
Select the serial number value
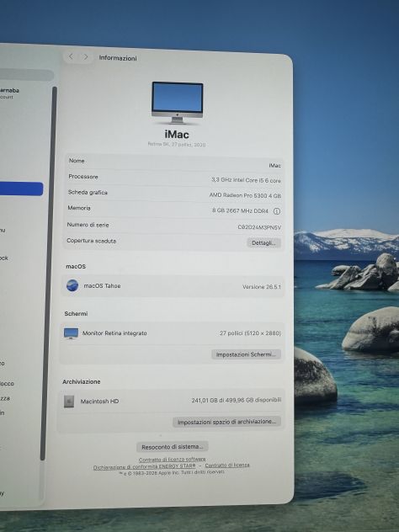click(x=259, y=227)
